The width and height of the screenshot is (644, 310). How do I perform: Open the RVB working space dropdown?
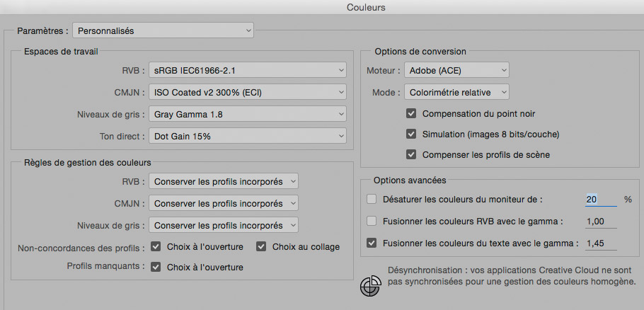[x=248, y=70]
